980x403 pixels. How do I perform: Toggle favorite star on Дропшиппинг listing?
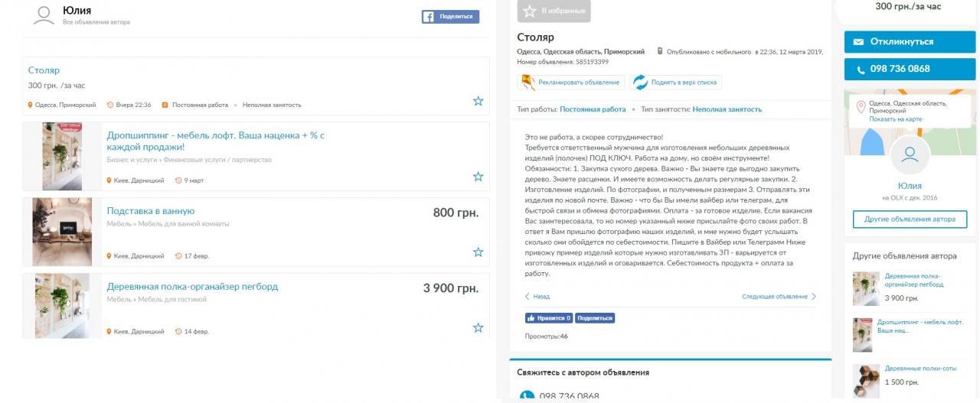pos(478,177)
